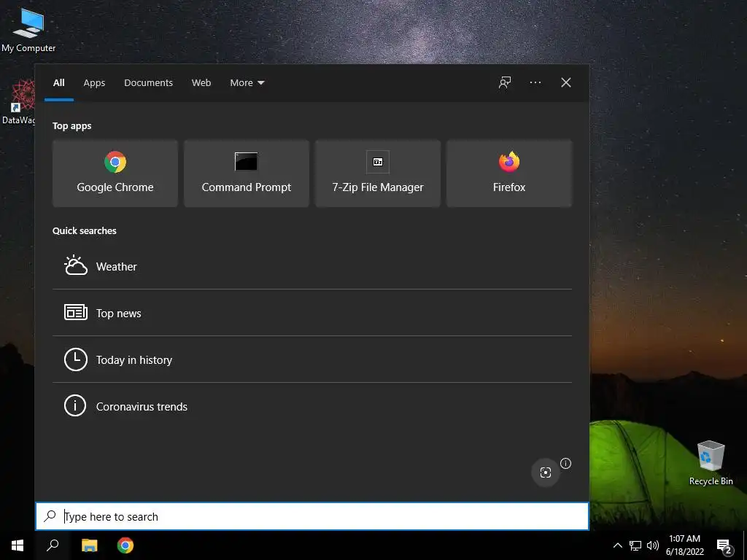This screenshot has height=560, width=747.
Task: Open network status tray icon
Action: [x=635, y=545]
